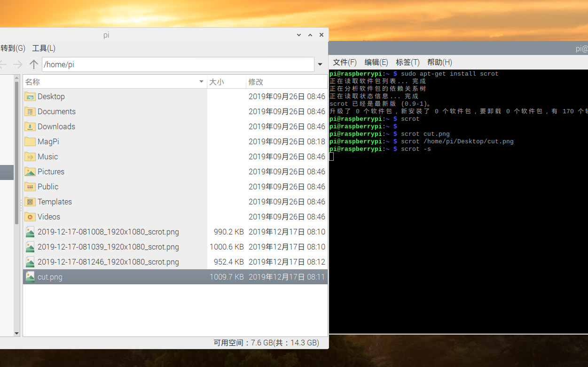Click the sidebar scrollbar down arrow
The height and width of the screenshot is (367, 588).
coord(17,333)
